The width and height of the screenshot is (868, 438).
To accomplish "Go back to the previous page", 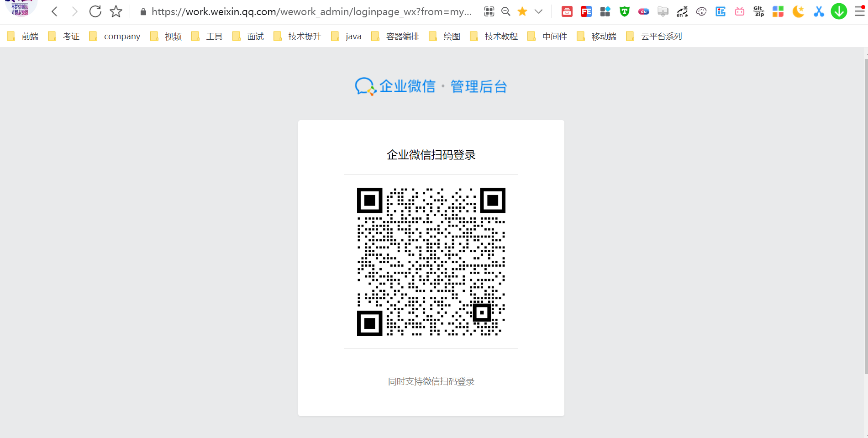I will point(54,11).
